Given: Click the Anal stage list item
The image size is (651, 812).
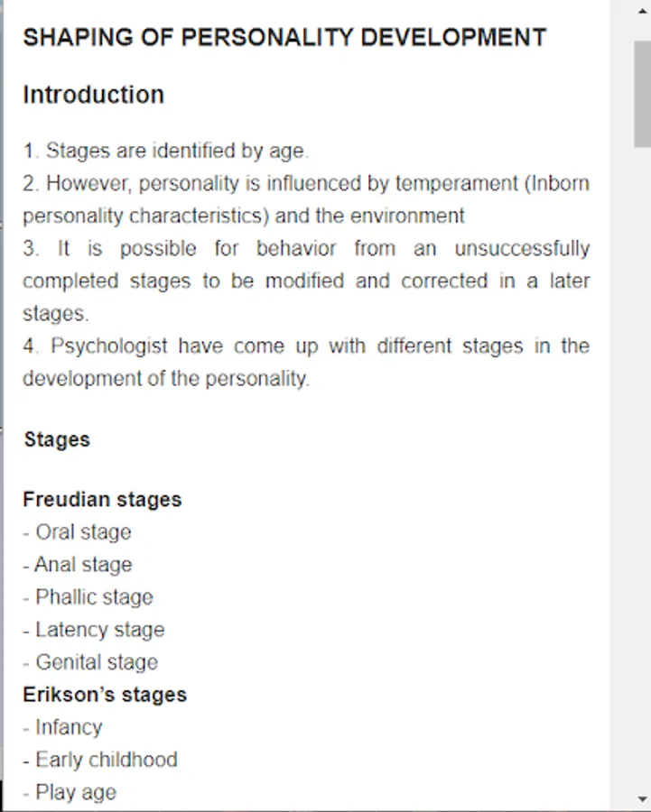Looking at the screenshot, I should click(78, 565).
